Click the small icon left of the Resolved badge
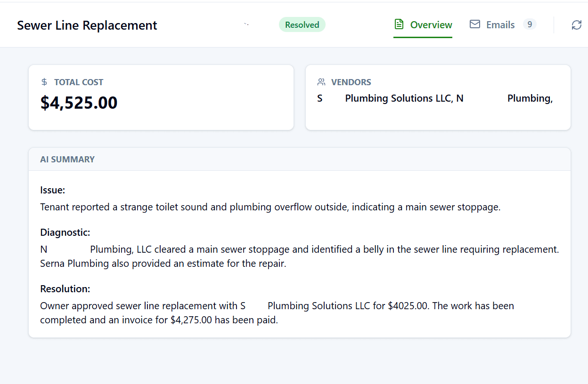The width and height of the screenshot is (588, 384). (x=246, y=24)
